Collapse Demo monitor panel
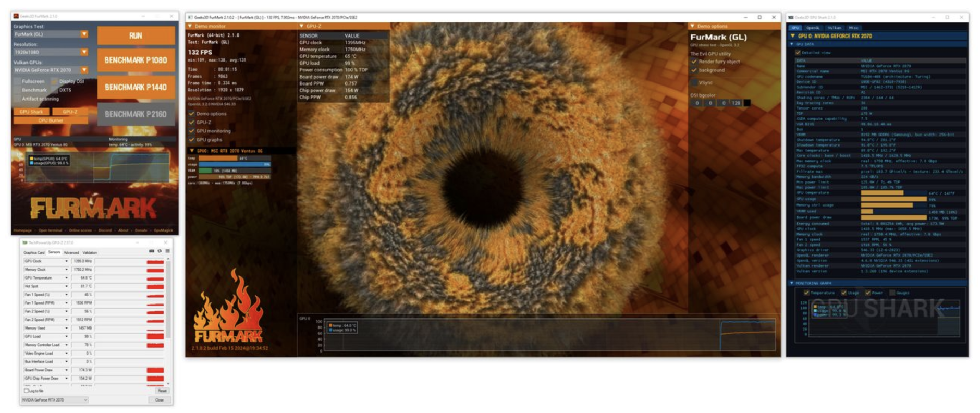Viewport: 980px width, 413px height. click(190, 26)
